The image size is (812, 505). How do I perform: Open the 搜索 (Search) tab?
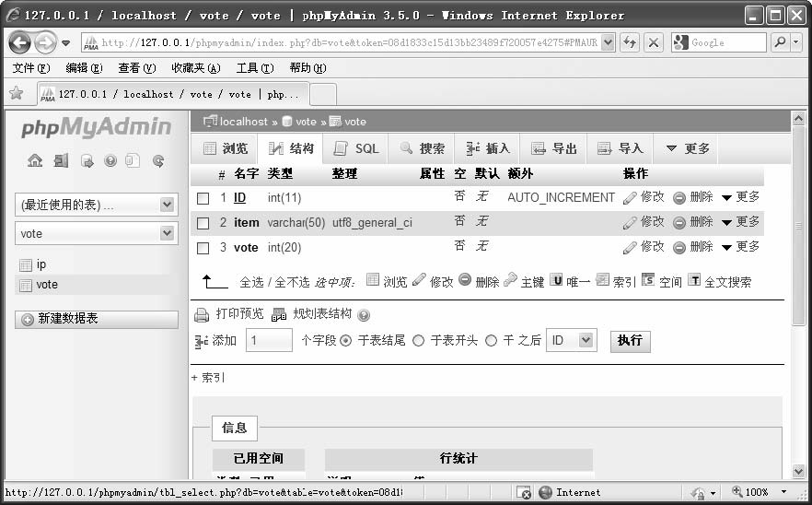click(422, 148)
